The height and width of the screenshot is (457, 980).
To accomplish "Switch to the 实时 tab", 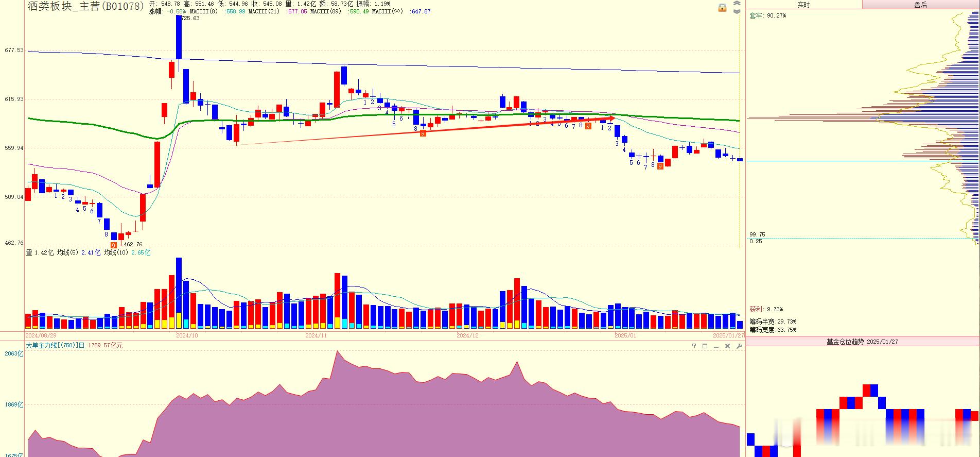I will 803,5.
